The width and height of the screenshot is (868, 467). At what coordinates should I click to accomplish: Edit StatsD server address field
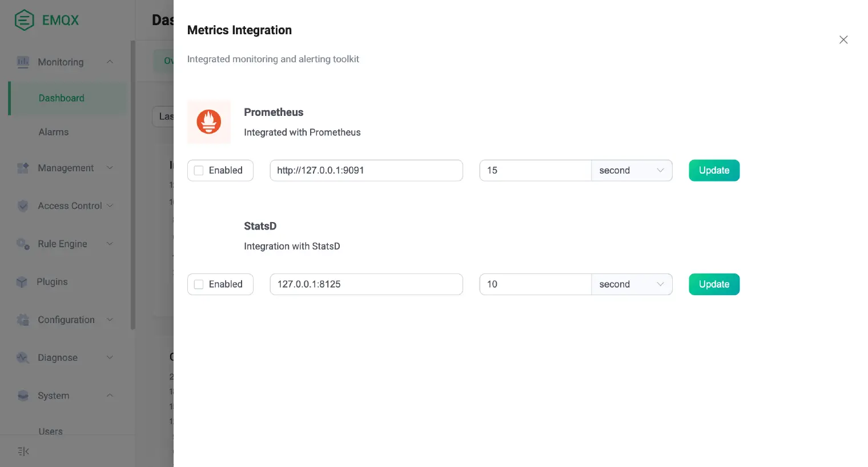click(x=366, y=284)
